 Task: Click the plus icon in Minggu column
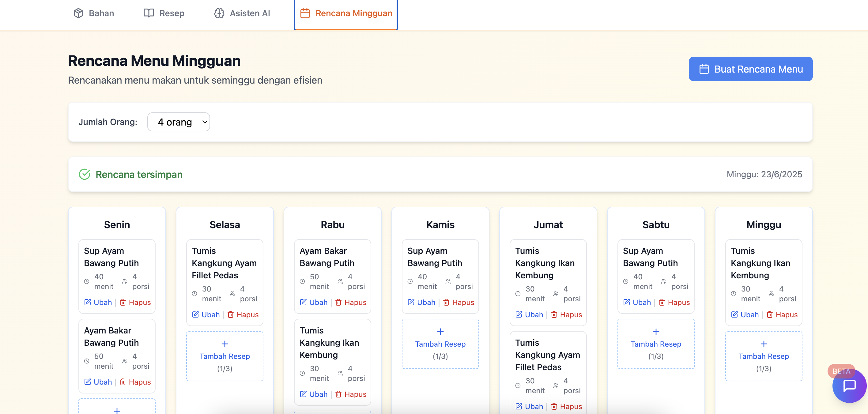tap(764, 344)
